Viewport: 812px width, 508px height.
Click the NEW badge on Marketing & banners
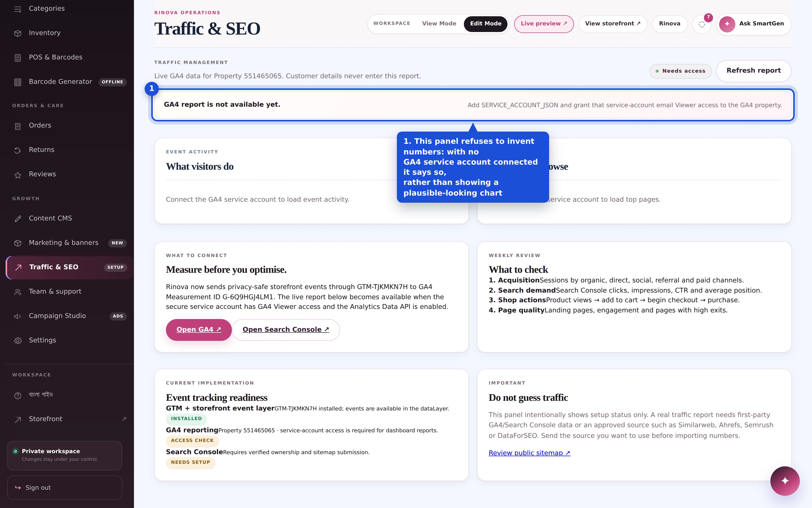[x=117, y=243]
